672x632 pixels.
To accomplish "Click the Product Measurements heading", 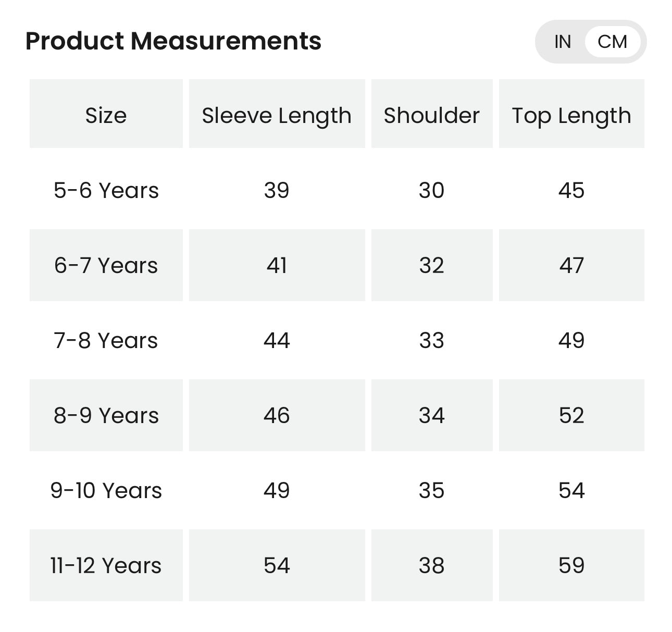I will click(173, 41).
